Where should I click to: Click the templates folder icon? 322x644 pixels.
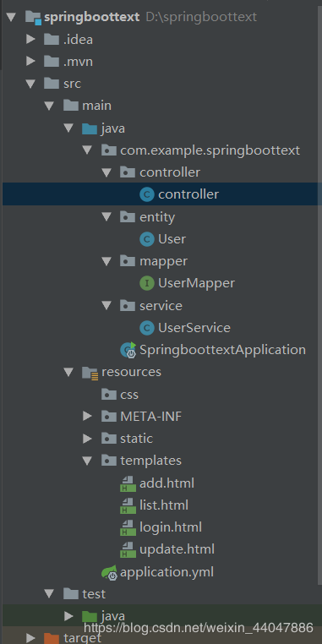[x=109, y=461]
